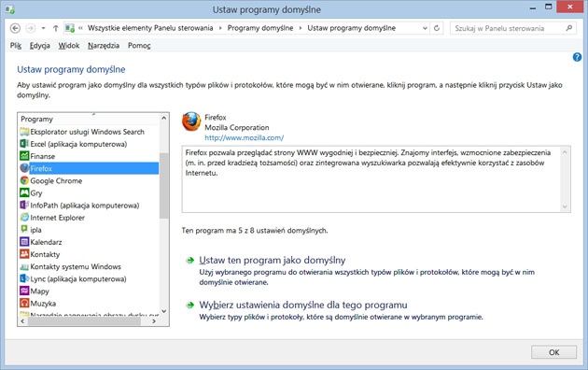Click description box scroll down arrow
Viewport: 588px width, 370px height.
(565, 206)
